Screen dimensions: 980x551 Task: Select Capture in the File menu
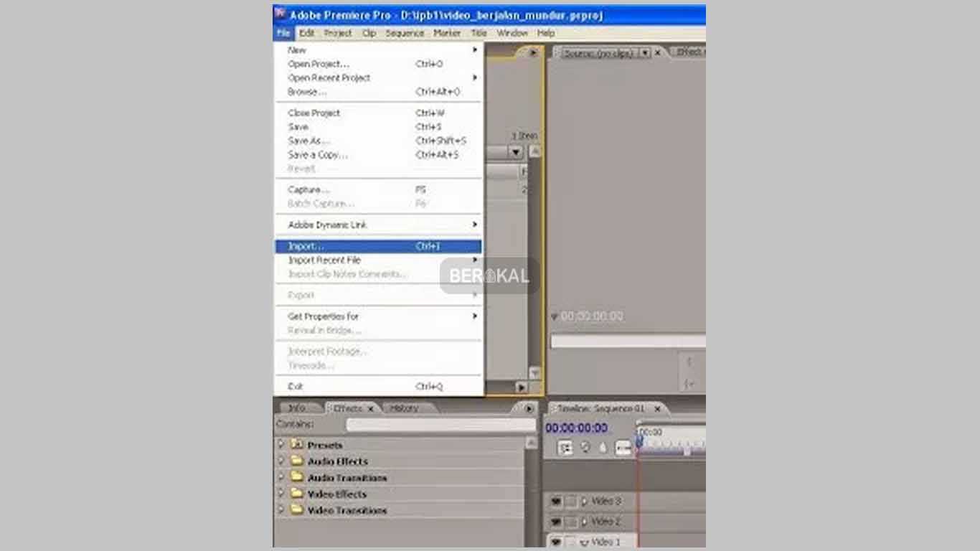coord(379,190)
